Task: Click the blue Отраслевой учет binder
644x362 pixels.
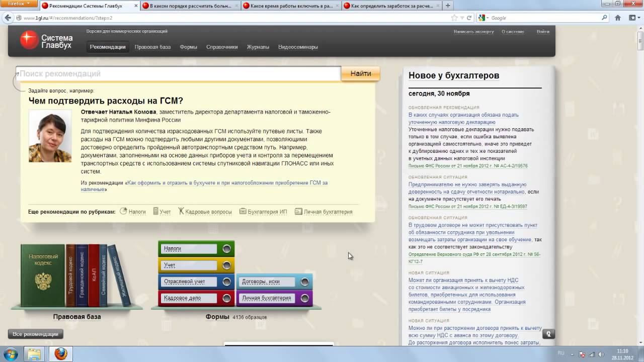Action: (x=196, y=282)
